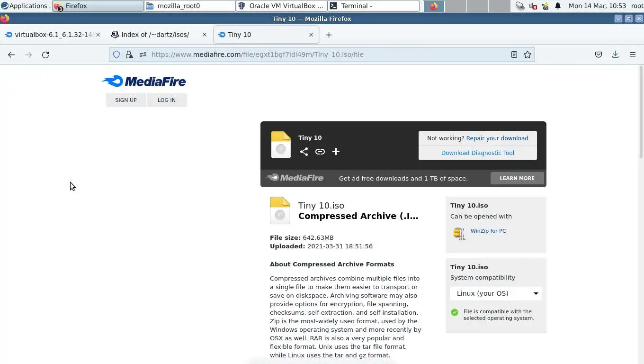
Task: Open a new browser tab
Action: pyautogui.click(x=329, y=35)
